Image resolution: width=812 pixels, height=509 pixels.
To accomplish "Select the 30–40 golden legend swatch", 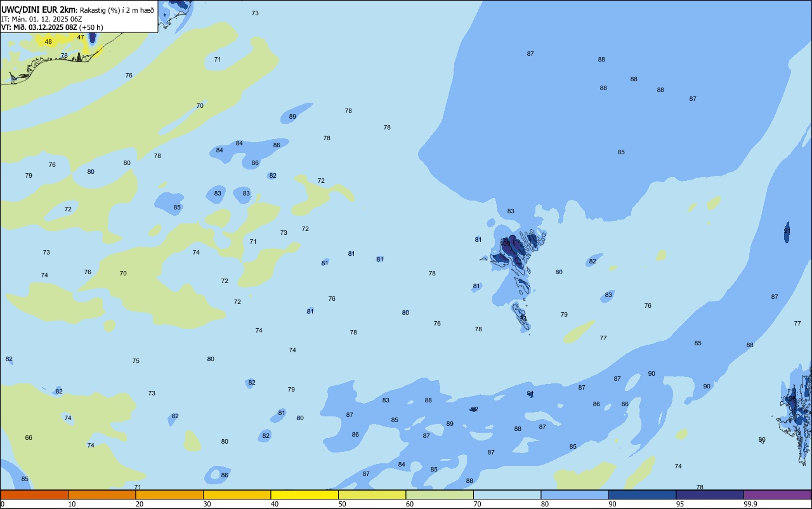I will tap(237, 494).
